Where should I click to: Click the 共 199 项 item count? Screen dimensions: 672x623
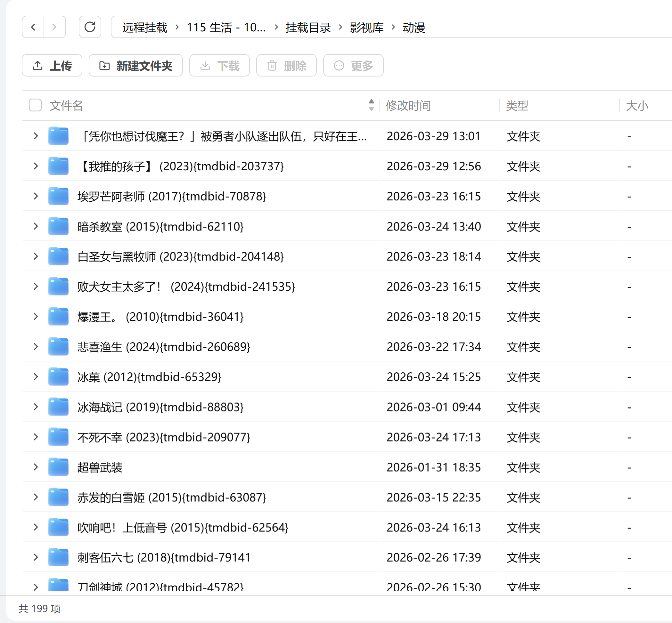coord(39,609)
